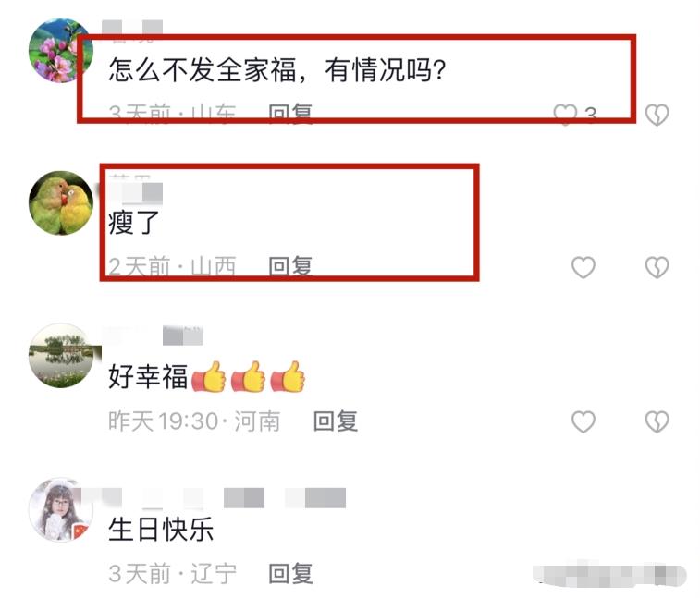The width and height of the screenshot is (700, 598).
Task: Select the "怎么不发全家福，有情况吗?" comment text
Action: tap(277, 70)
